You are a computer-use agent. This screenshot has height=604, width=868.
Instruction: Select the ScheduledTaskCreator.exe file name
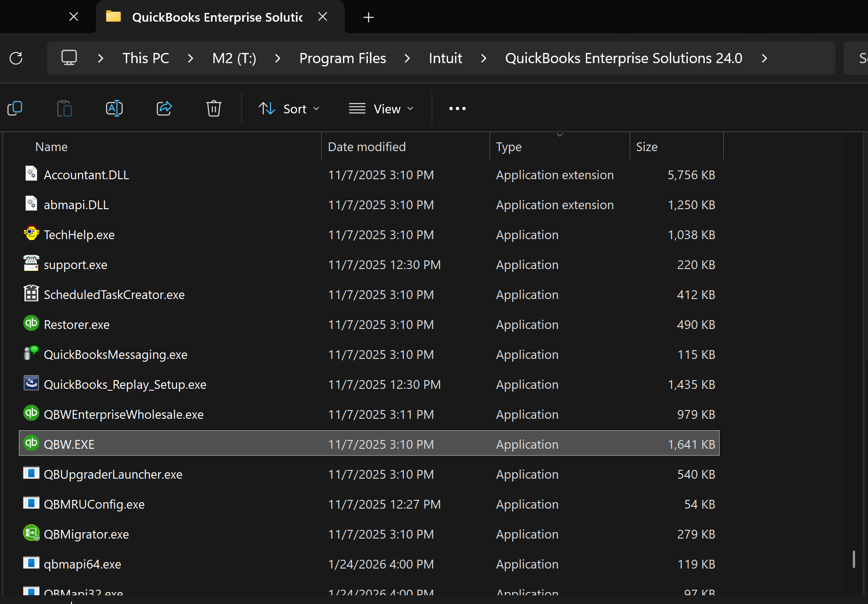pos(114,295)
